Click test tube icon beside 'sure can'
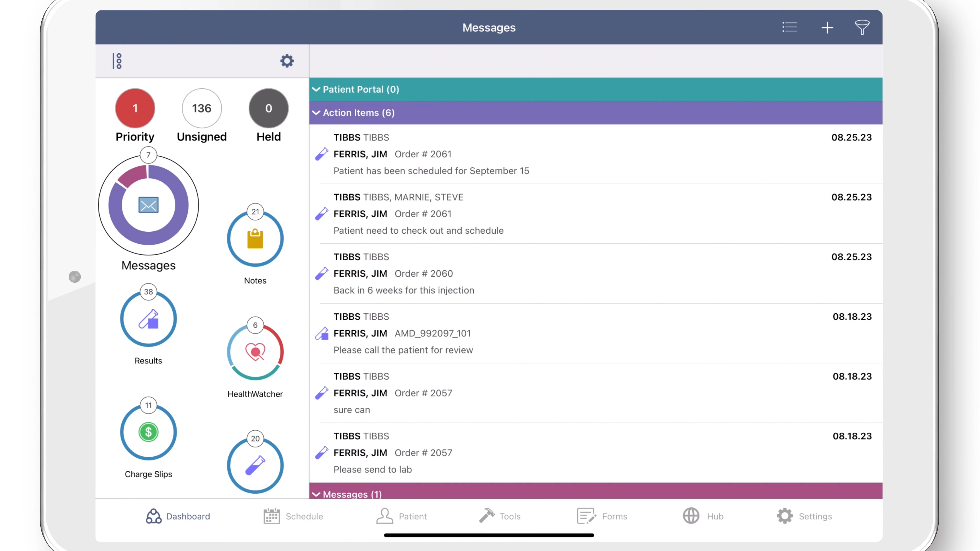980x551 pixels. click(322, 393)
